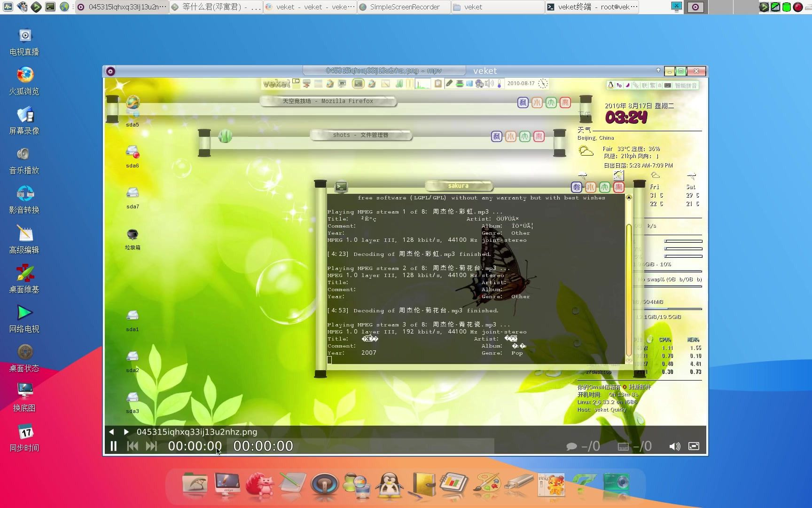Viewport: 812px width, 508px height.
Task: Click the Tux penguin dock icon
Action: tap(389, 484)
